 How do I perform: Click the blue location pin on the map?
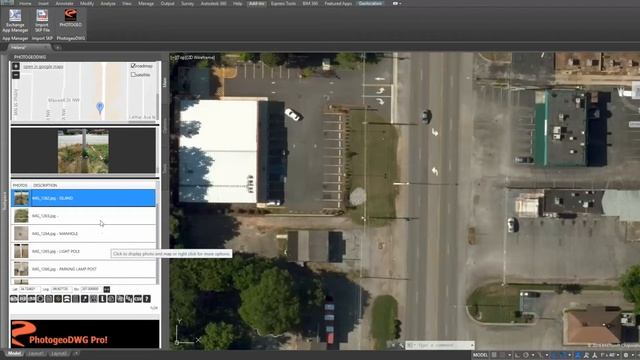click(100, 108)
